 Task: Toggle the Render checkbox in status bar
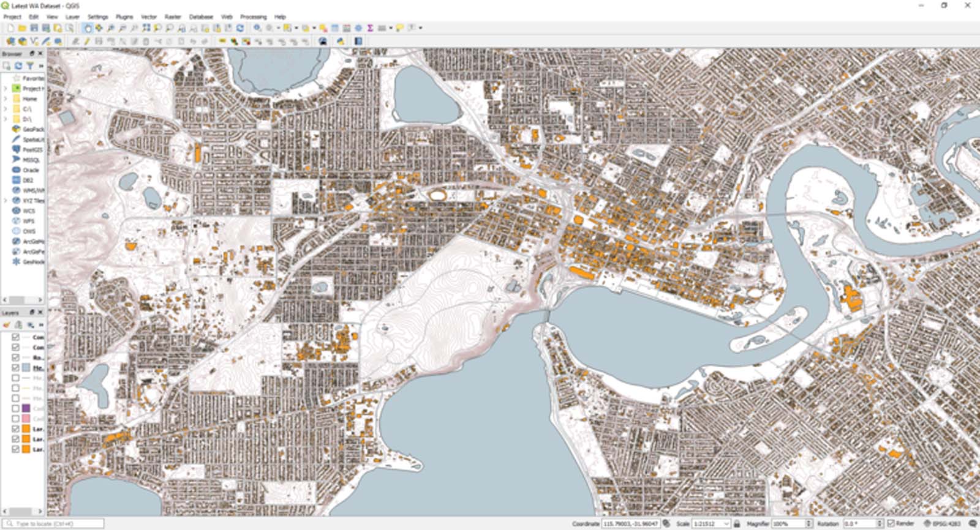pyautogui.click(x=891, y=524)
